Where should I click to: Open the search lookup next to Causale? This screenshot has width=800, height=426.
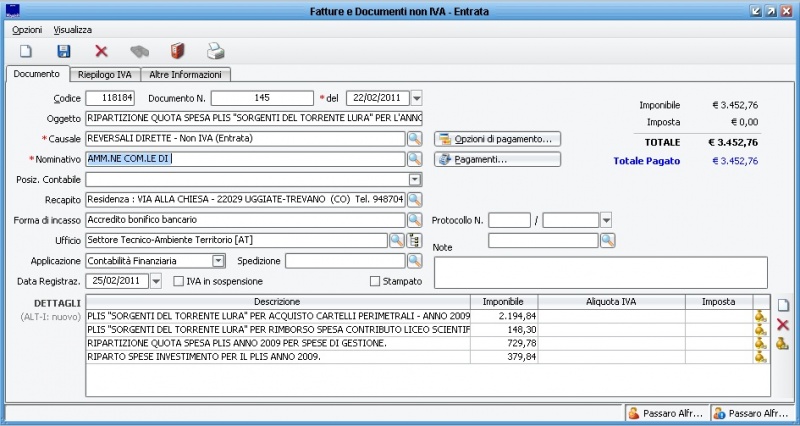pos(414,138)
